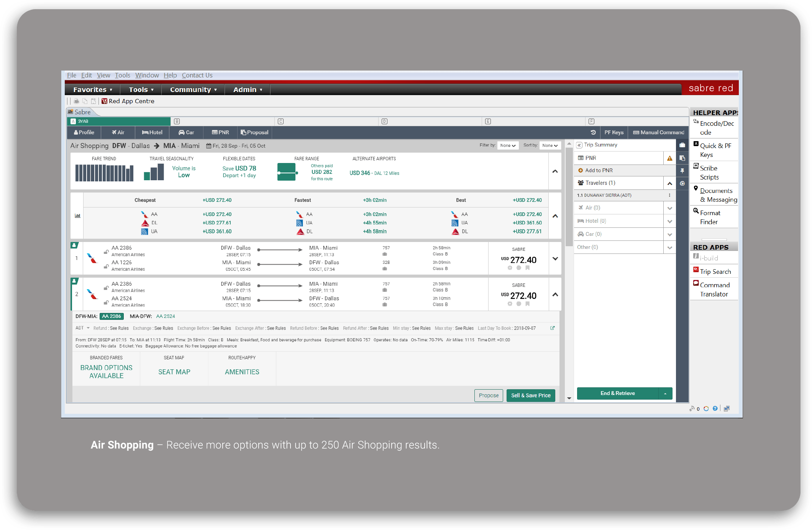Click the documents icon in the side strip
Image resolution: width=812 pixels, height=530 pixels.
click(x=682, y=158)
